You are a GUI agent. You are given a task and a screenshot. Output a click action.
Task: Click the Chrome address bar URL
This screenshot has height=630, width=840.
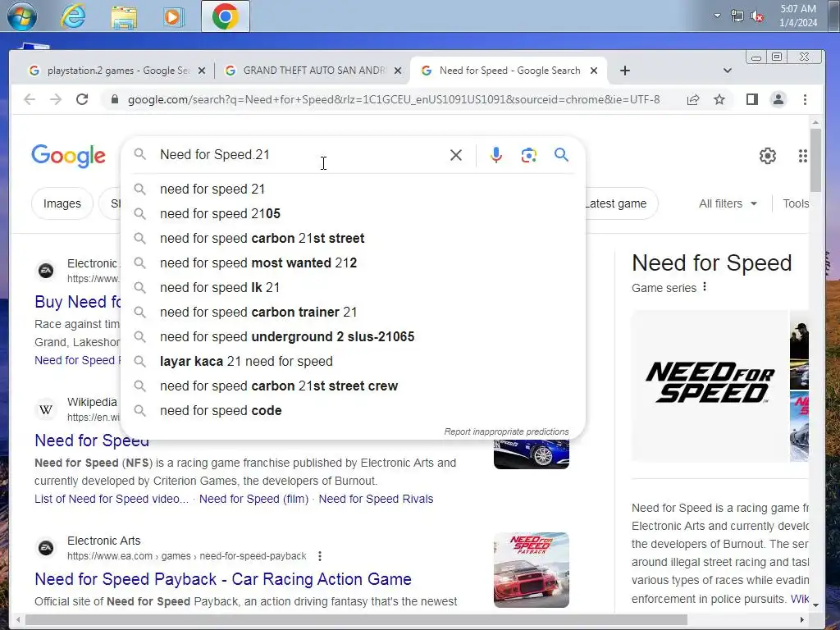click(x=394, y=99)
